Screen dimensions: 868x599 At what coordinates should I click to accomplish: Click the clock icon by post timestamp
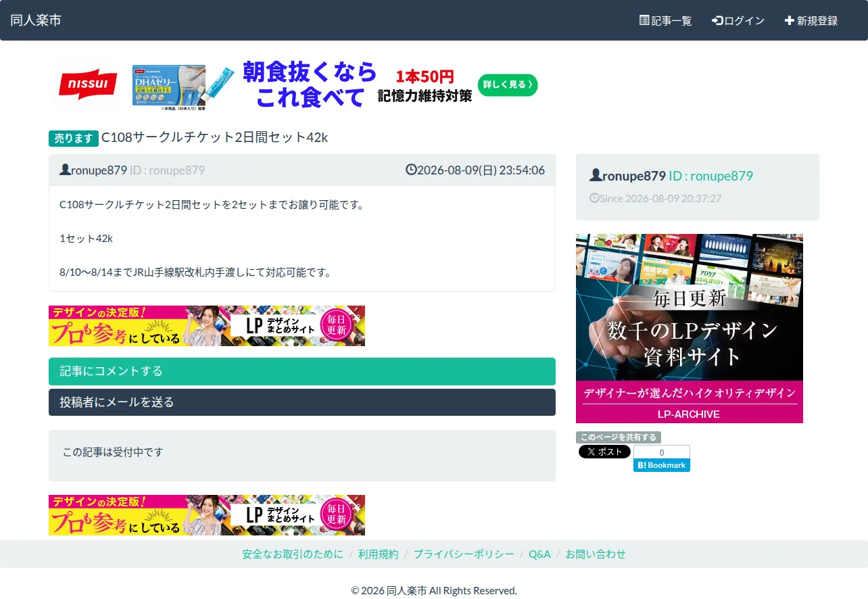tap(411, 170)
